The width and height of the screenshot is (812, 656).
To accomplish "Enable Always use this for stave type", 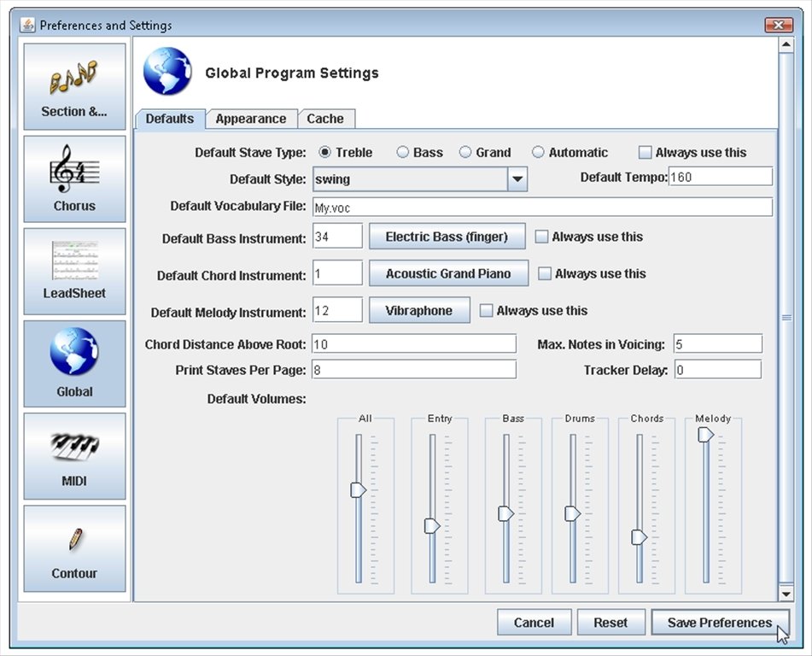I will (645, 152).
